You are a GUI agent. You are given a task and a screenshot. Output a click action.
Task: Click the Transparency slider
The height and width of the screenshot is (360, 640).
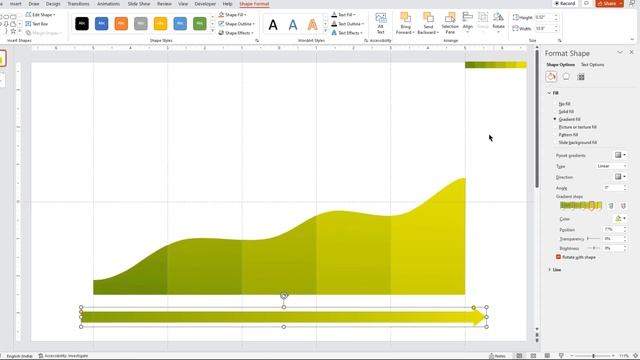[593, 238]
